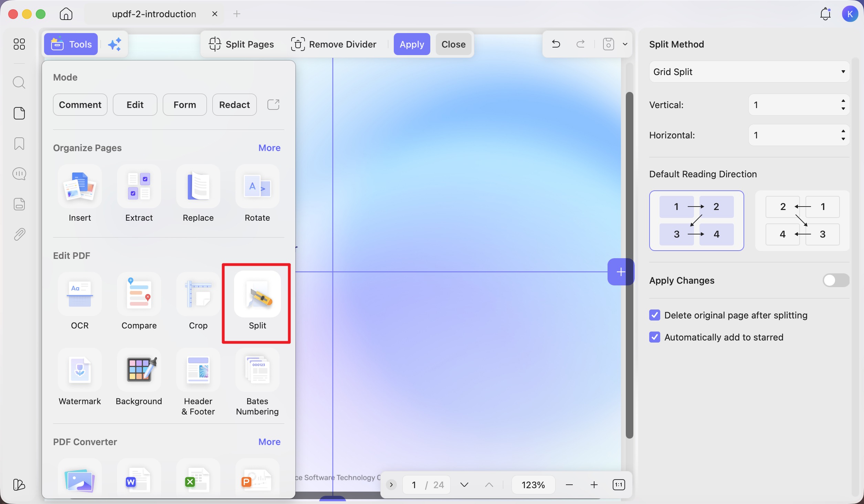Click the zoom percentage field

point(533,485)
